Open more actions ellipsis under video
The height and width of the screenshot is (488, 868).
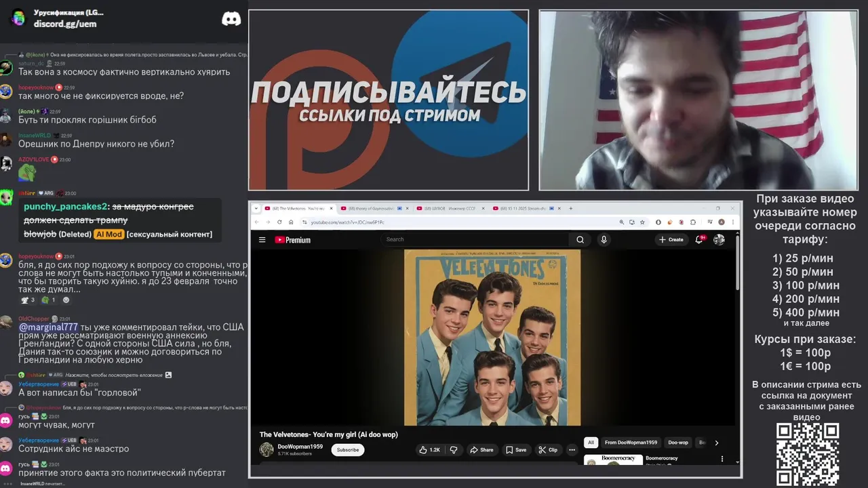click(x=572, y=449)
